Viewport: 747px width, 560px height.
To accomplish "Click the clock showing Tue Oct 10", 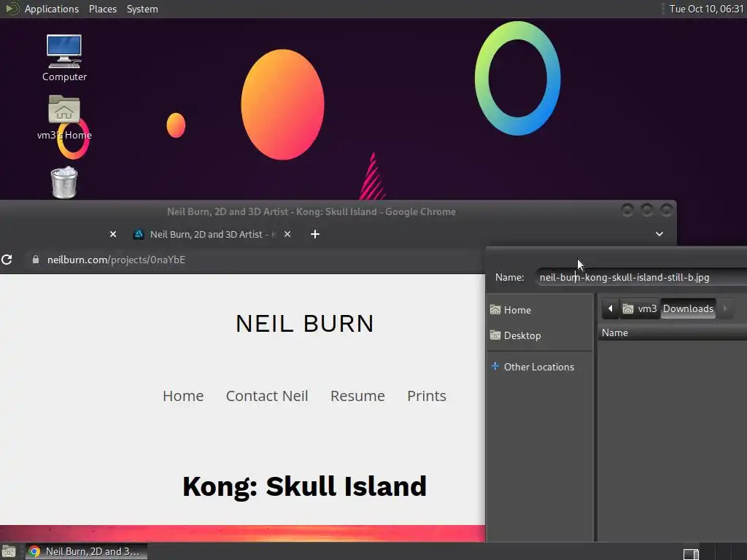I will pos(706,9).
